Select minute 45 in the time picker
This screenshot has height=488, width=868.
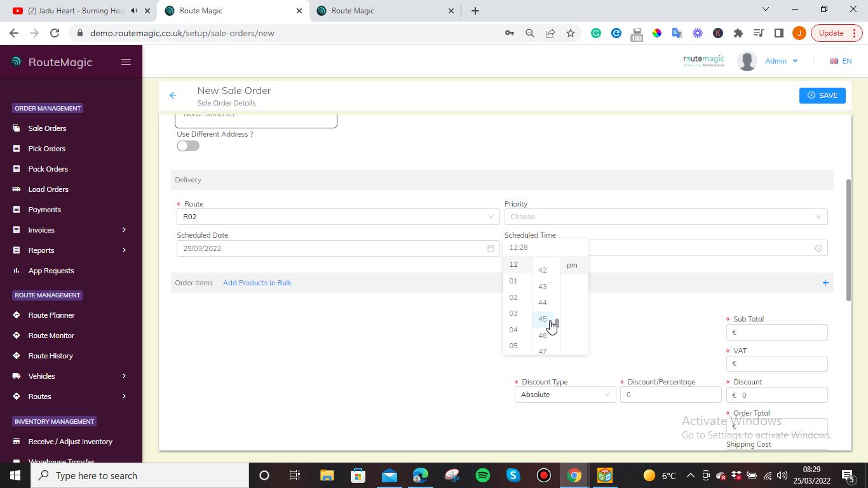(543, 319)
